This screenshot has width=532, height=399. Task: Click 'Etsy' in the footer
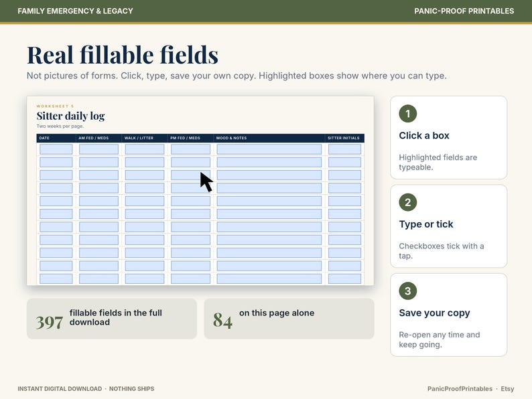click(x=507, y=389)
